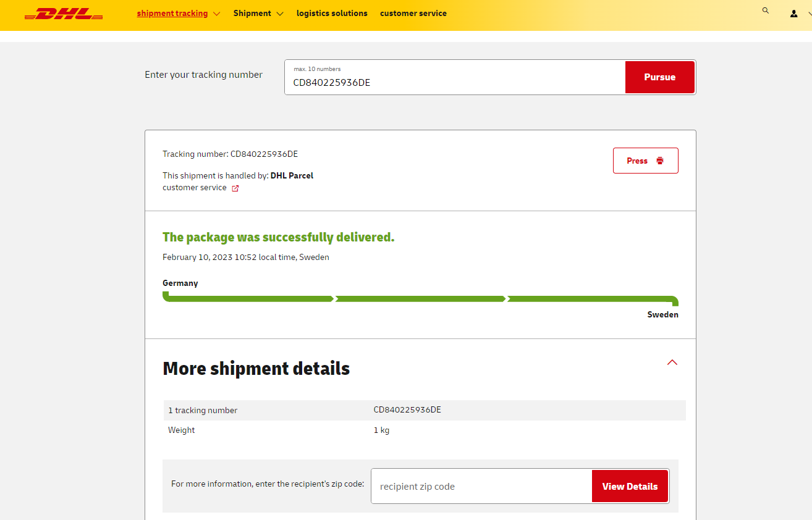The height and width of the screenshot is (520, 812).
Task: Expand the shipment tracking chevron in header
Action: (x=216, y=14)
